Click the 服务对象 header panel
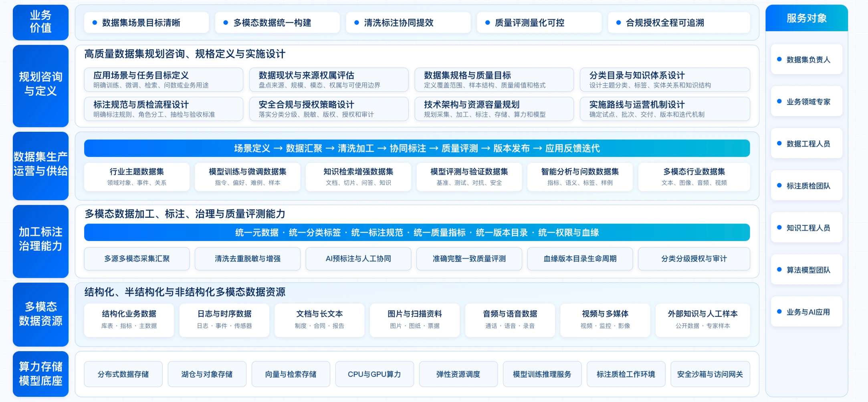 (x=807, y=18)
